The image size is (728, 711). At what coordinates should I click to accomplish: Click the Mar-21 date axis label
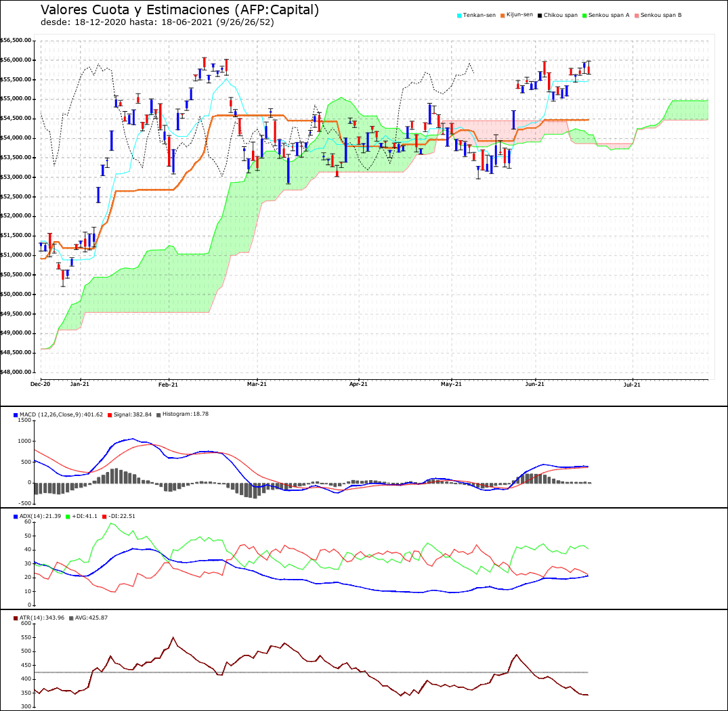coord(257,384)
